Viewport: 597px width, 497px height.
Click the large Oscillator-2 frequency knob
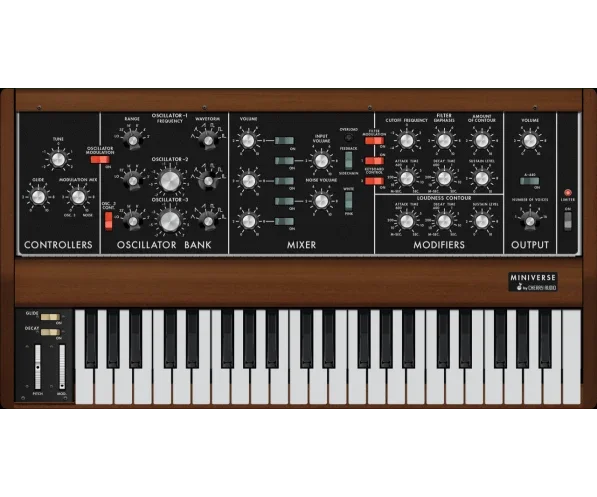pyautogui.click(x=170, y=181)
